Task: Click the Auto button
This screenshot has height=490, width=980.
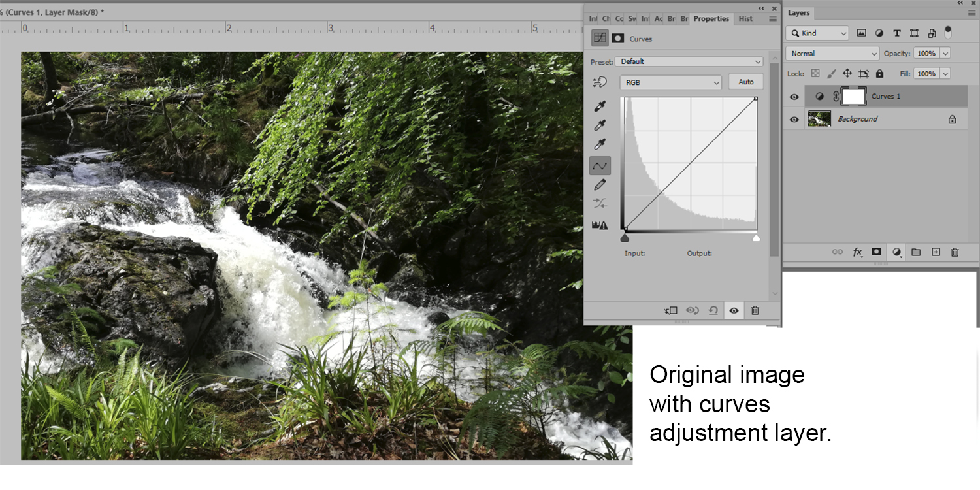Action: [x=745, y=81]
